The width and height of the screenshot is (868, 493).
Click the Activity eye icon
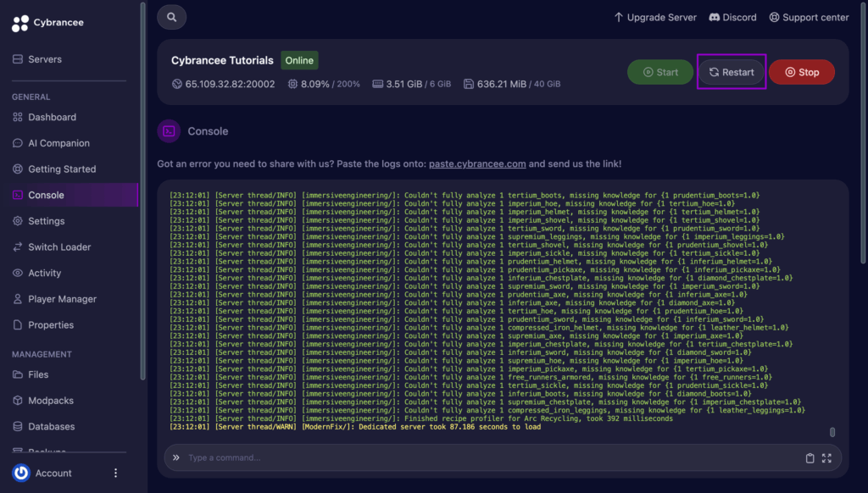tap(18, 274)
